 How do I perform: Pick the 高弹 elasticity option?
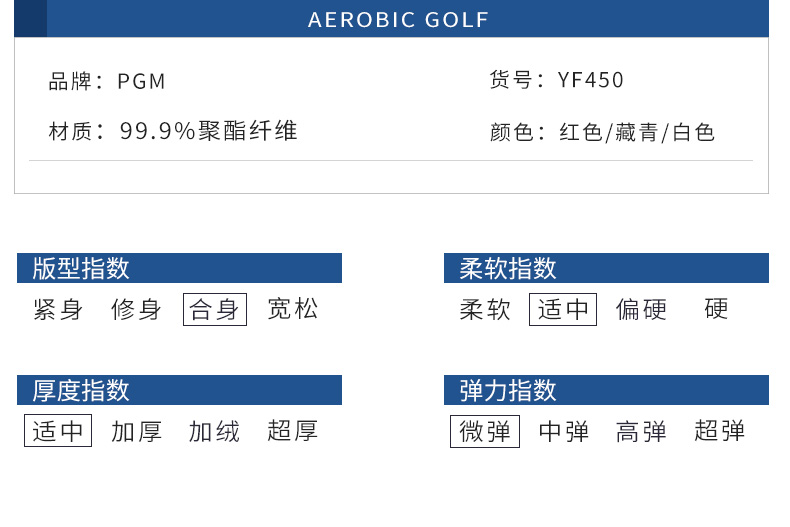click(641, 431)
